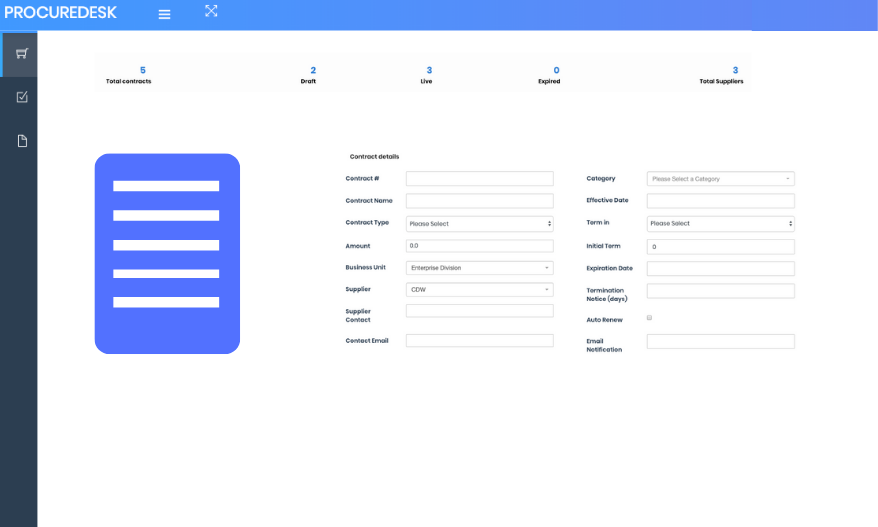
Task: Click the Amount field showing 0.0
Action: 480,246
